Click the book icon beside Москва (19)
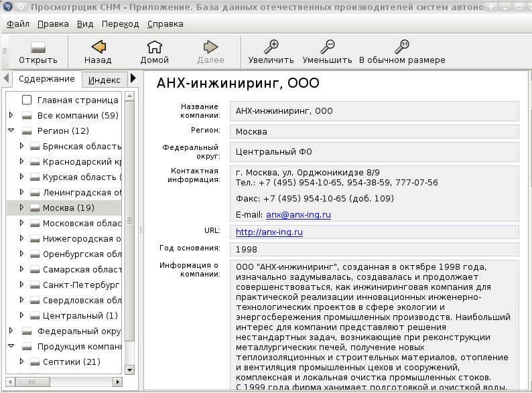The width and height of the screenshot is (532, 393). click(35, 208)
